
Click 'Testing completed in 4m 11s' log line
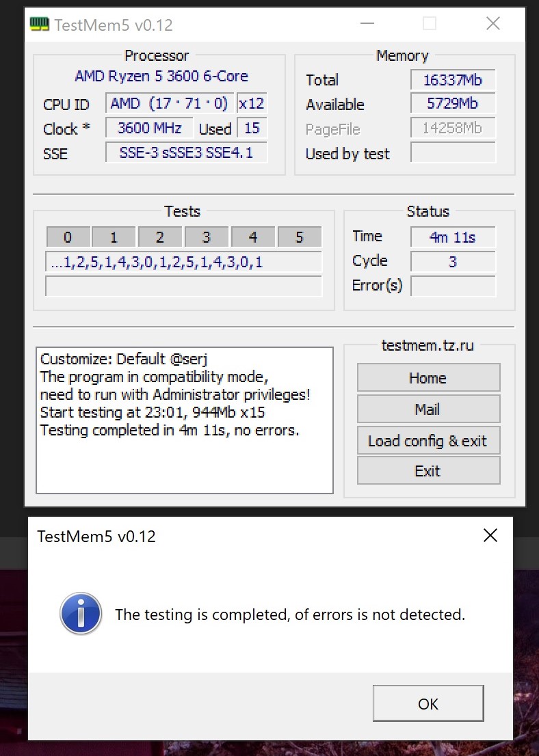pos(170,430)
